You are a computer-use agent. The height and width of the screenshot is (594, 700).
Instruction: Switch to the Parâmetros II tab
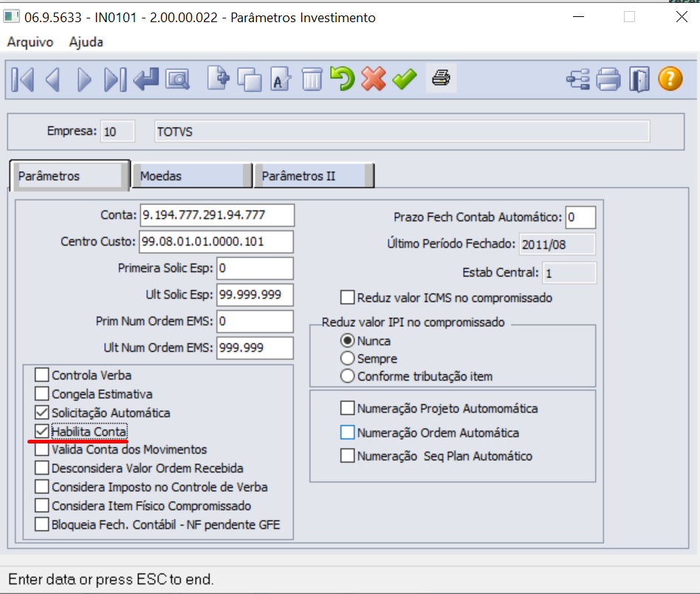[314, 176]
